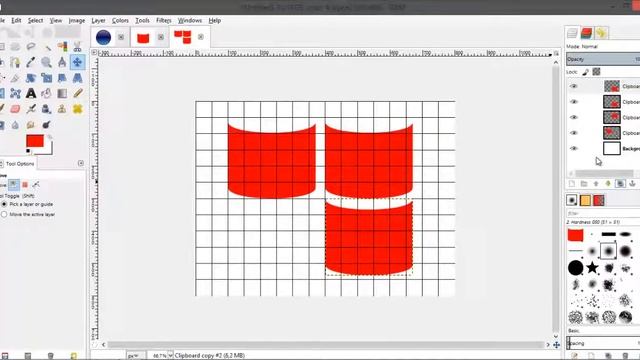Toggle visibility of the topmost Clipboard layer
Screen dimensions: 640x360
point(574,86)
